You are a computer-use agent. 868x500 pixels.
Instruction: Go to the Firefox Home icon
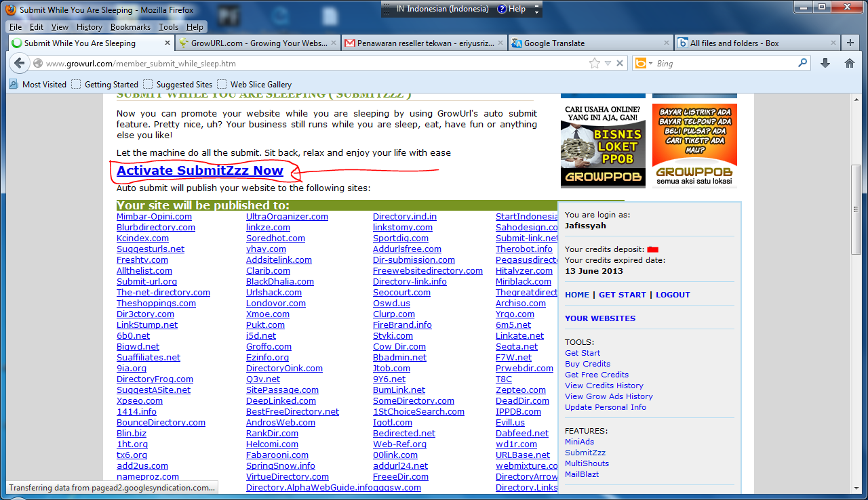click(849, 63)
